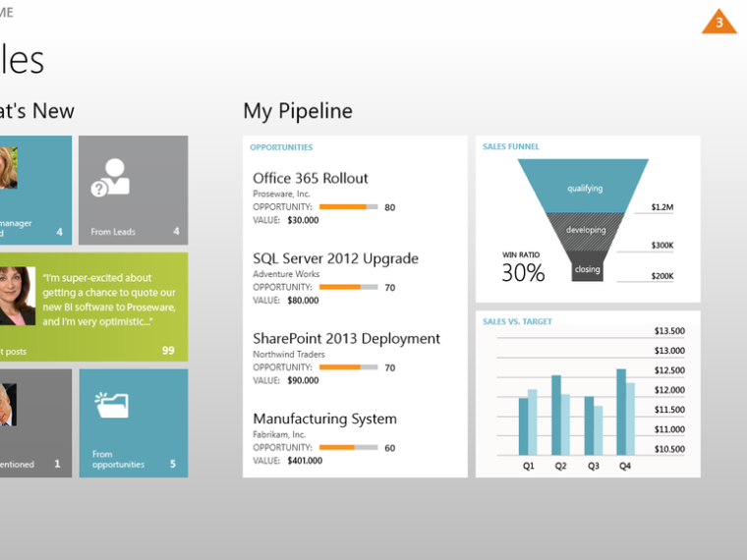The width and height of the screenshot is (747, 560).
Task: Select the Q1 bars in the chart
Action: click(x=528, y=422)
